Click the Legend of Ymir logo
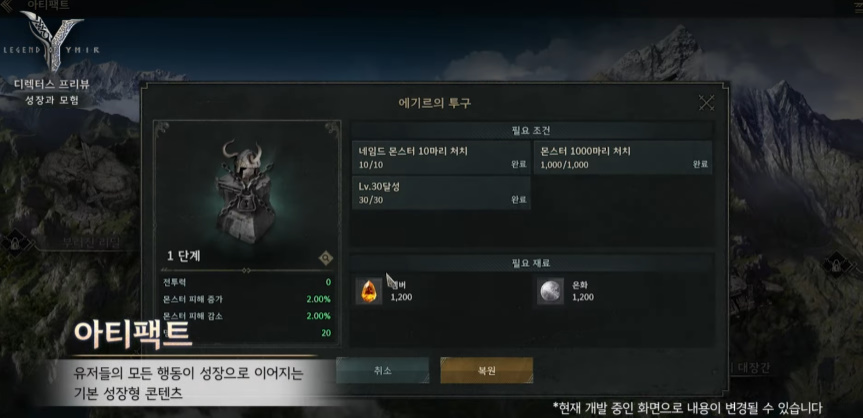Image resolution: width=863 pixels, height=418 pixels. (51, 42)
